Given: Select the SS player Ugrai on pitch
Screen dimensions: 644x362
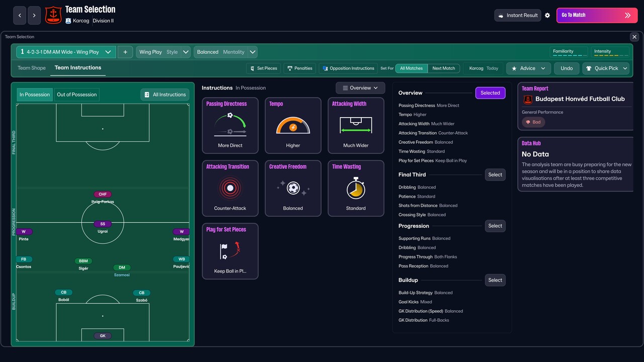Looking at the screenshot, I should click(x=103, y=224).
